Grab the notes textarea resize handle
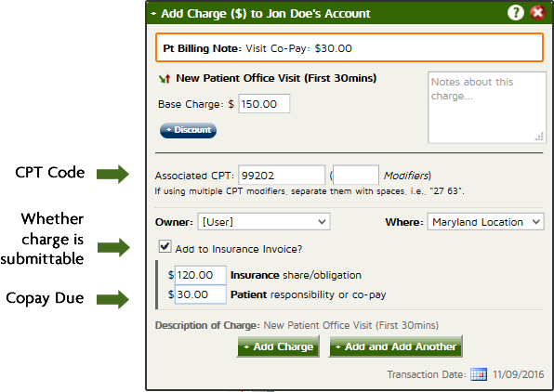The image size is (554, 392). pos(539,137)
